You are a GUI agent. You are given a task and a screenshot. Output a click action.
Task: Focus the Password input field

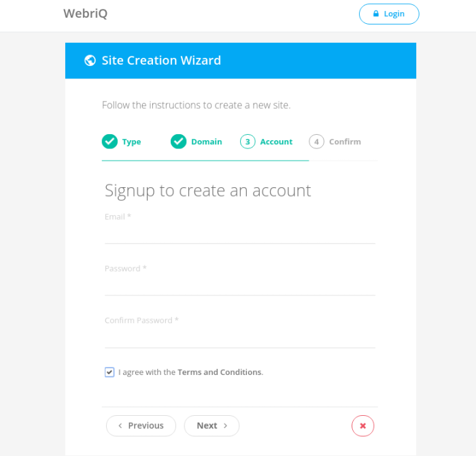pos(239,285)
